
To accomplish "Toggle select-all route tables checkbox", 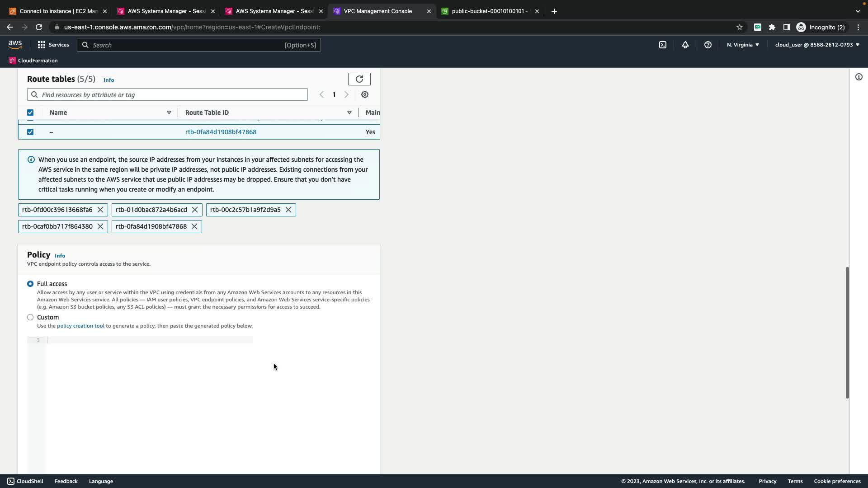I will 30,113.
